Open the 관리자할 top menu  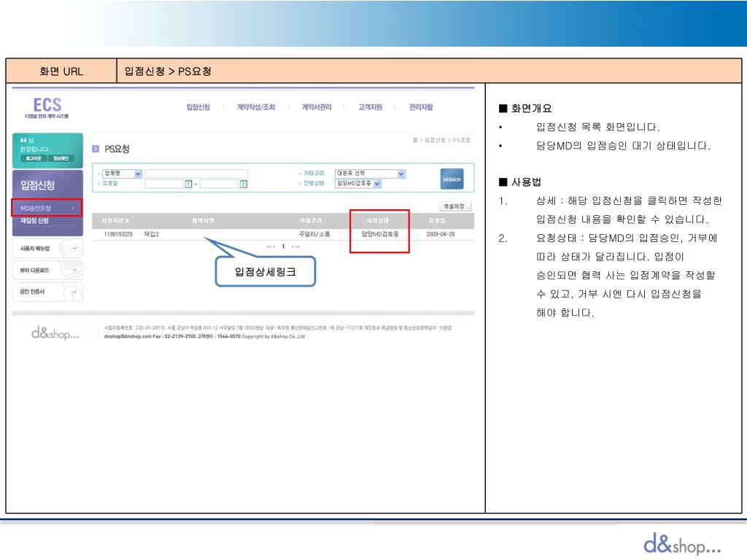tap(421, 107)
